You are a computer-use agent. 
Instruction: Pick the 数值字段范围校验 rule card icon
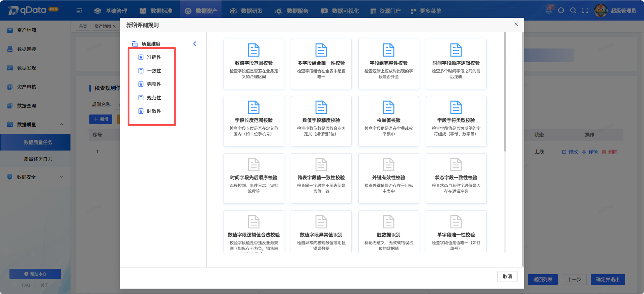(254, 50)
